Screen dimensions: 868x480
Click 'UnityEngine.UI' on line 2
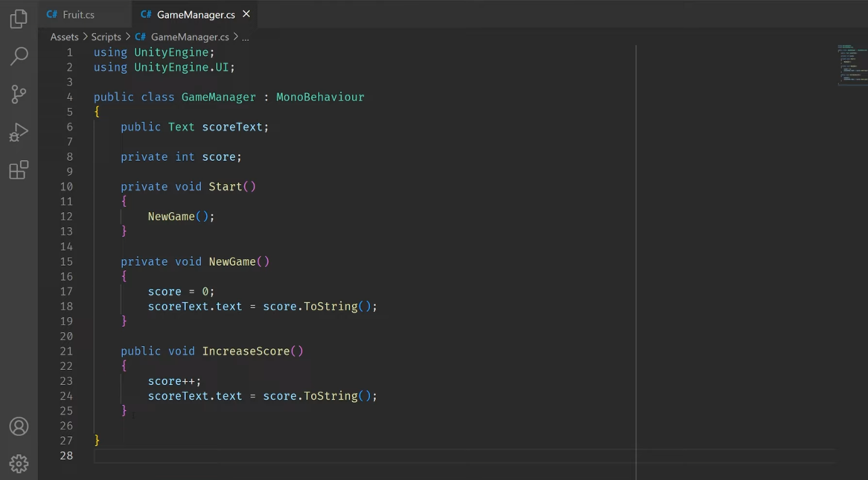point(181,67)
